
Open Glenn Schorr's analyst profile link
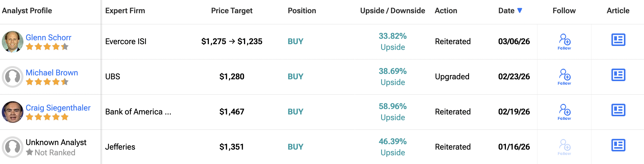tap(49, 38)
